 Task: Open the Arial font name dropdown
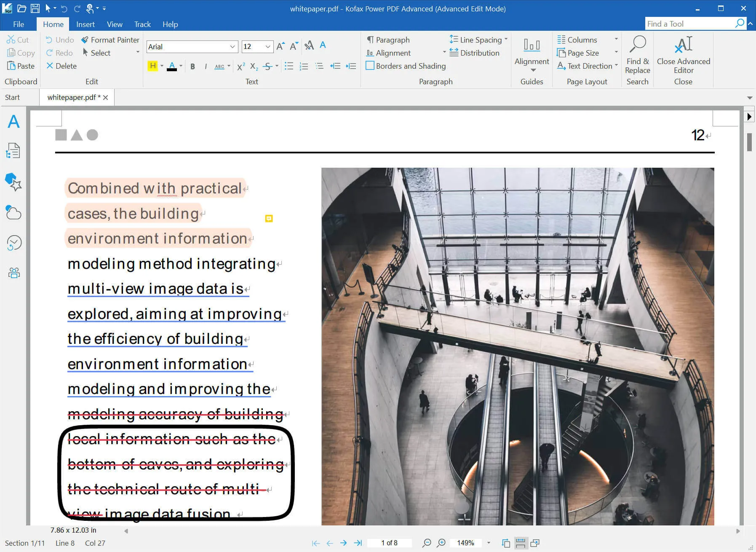(x=232, y=47)
